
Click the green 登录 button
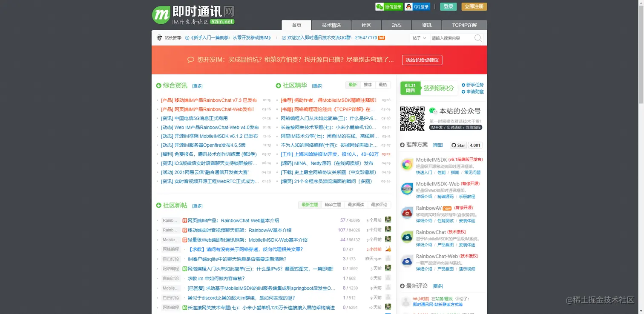coord(448,7)
